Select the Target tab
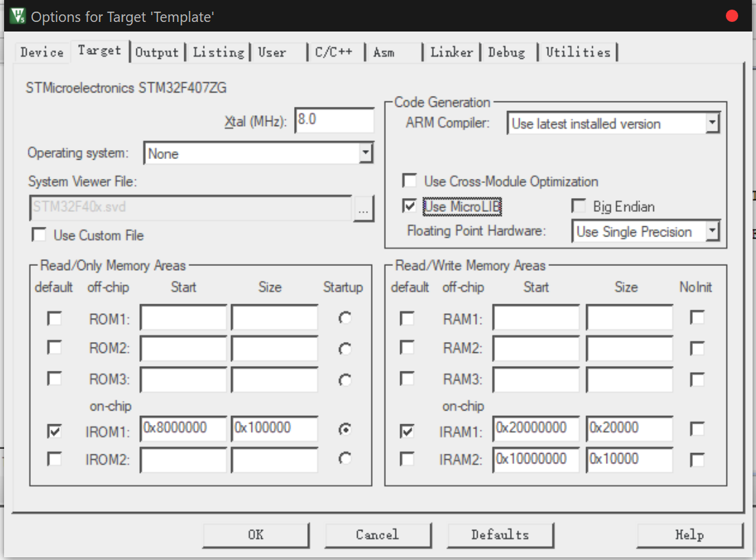This screenshot has width=756, height=560. (x=99, y=51)
